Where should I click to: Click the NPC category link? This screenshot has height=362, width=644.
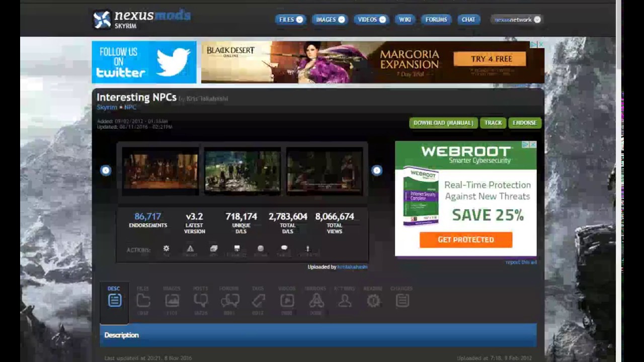130,107
